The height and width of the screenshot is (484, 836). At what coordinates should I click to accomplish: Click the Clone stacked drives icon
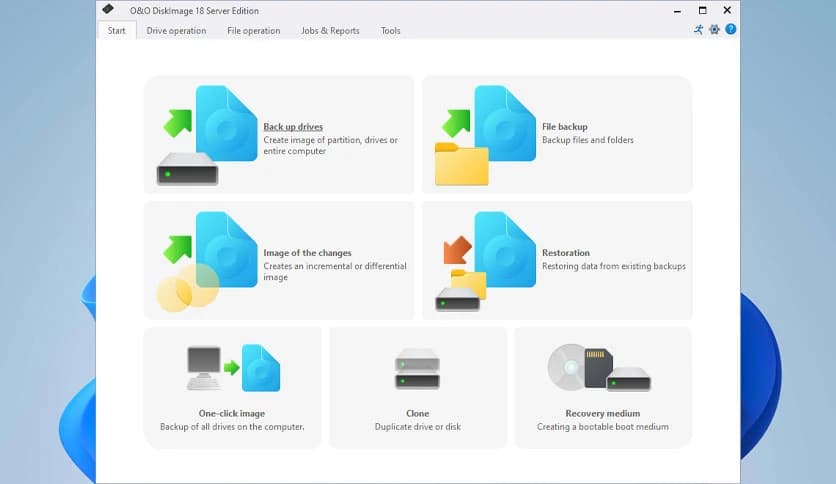(417, 368)
